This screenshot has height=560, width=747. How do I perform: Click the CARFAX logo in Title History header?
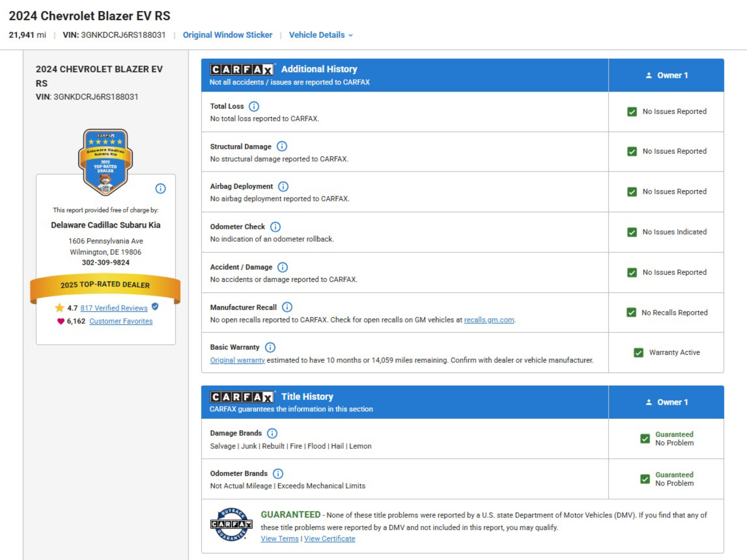click(x=242, y=397)
